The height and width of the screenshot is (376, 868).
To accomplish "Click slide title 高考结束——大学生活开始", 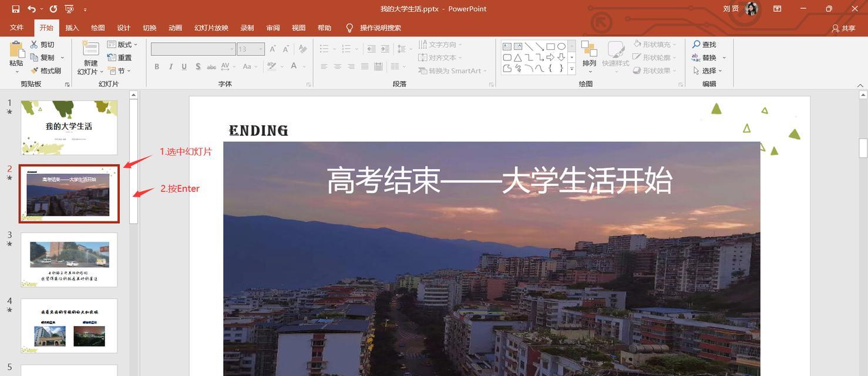I will point(499,181).
